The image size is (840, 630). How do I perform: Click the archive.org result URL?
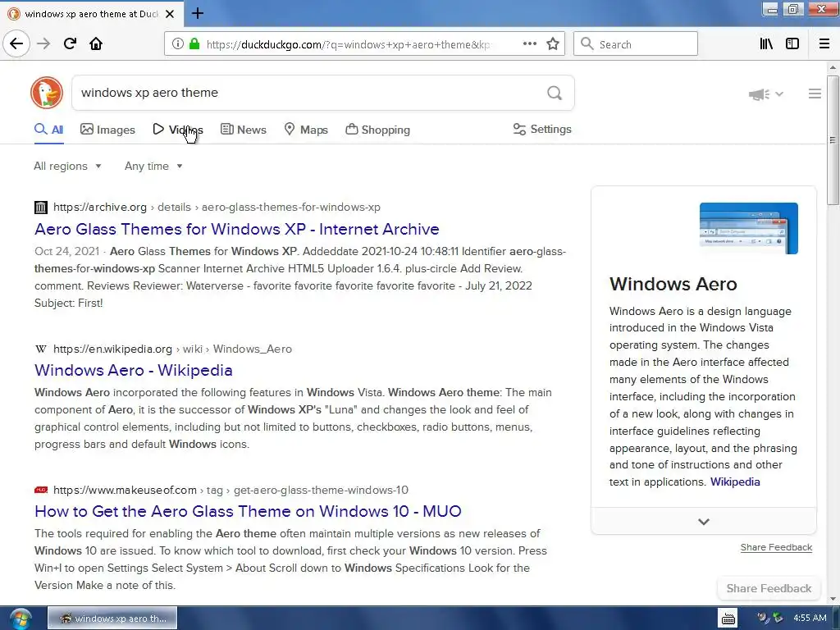217,208
